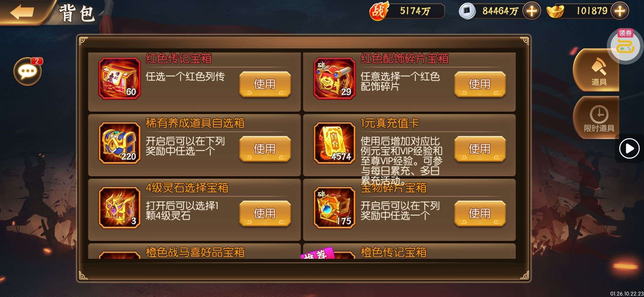Select the 稀有养成道具自选箱 chest icon
This screenshot has height=297, width=644.
(120, 143)
